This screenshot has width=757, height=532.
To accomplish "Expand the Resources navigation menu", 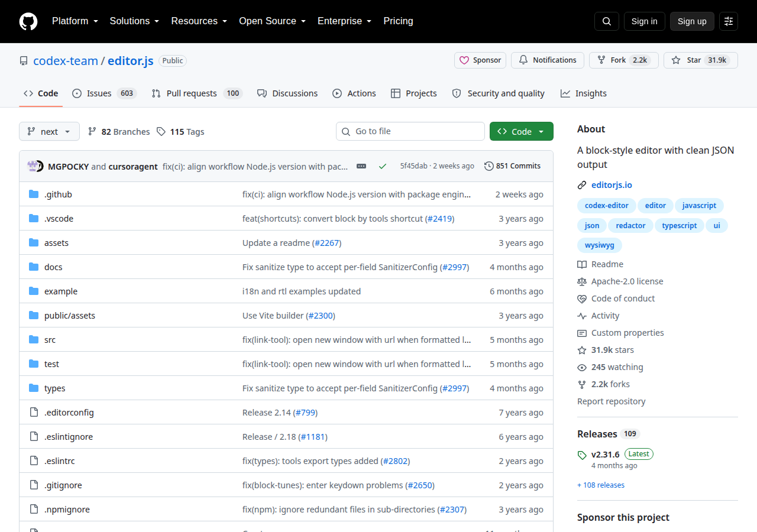I will coord(199,21).
